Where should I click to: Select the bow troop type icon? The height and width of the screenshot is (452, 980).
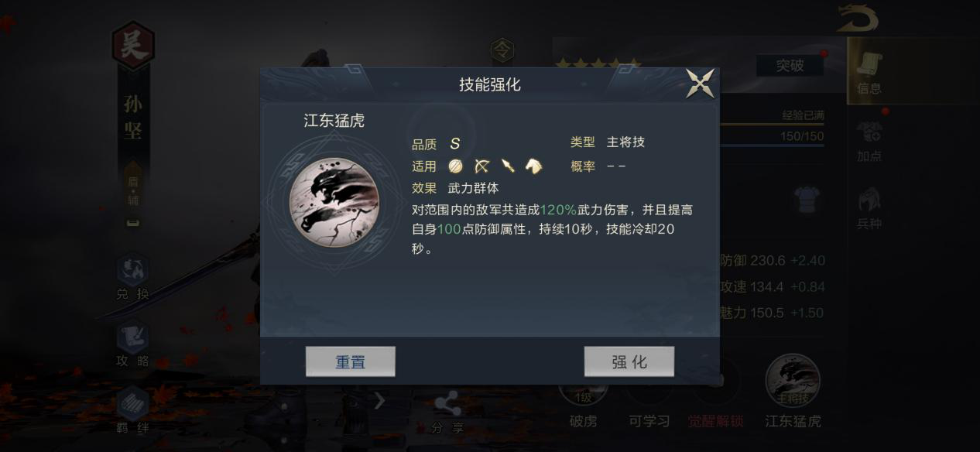click(x=481, y=166)
